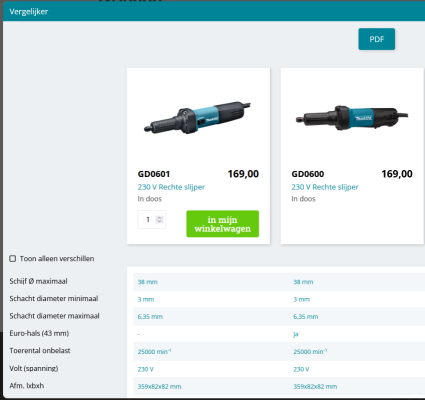Image resolution: width=425 pixels, height=400 pixels.
Task: Click the GD0601 '359x82x82 mm' dimensions
Action: tap(159, 387)
